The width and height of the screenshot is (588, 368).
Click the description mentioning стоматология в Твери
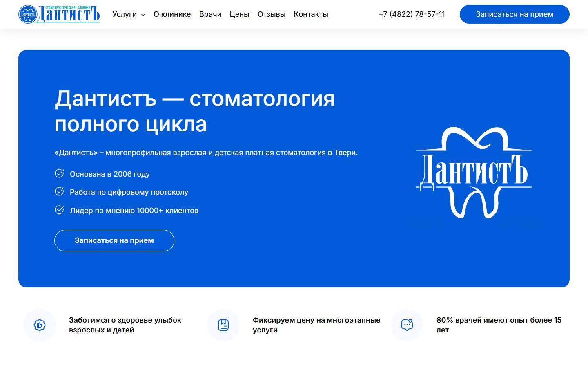tap(206, 153)
